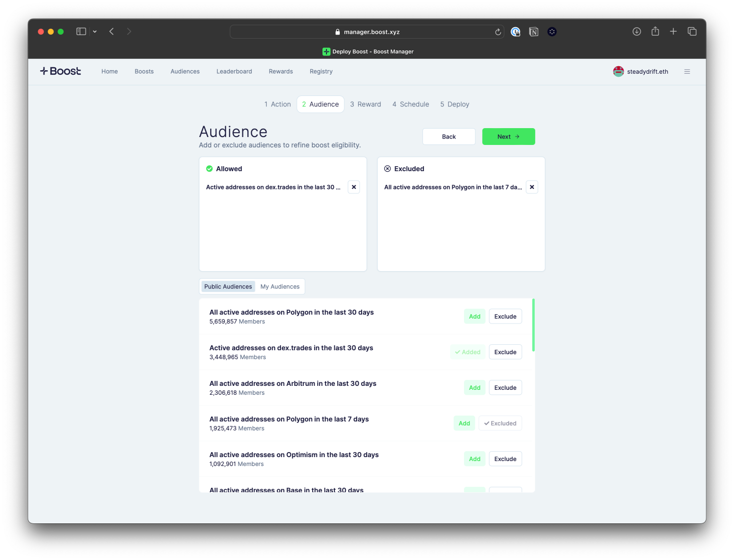Viewport: 734px width, 560px height.
Task: Toggle off Added for dex.trades audience
Action: [467, 352]
